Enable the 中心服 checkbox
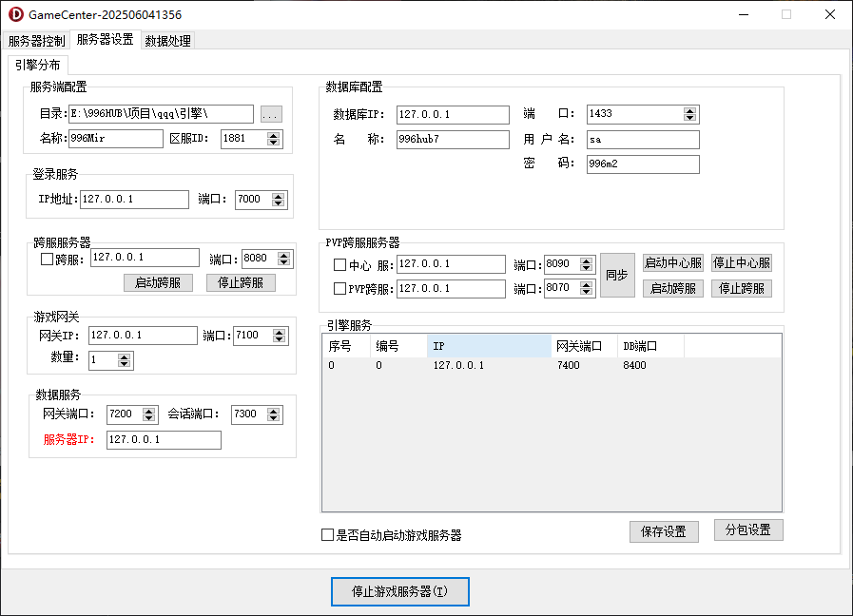The image size is (853, 616). [340, 265]
